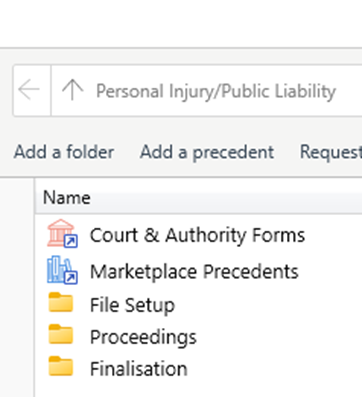Viewport: 362px width, 397px height.
Task: Click empty area below Finalisation in list
Action: (x=198, y=388)
